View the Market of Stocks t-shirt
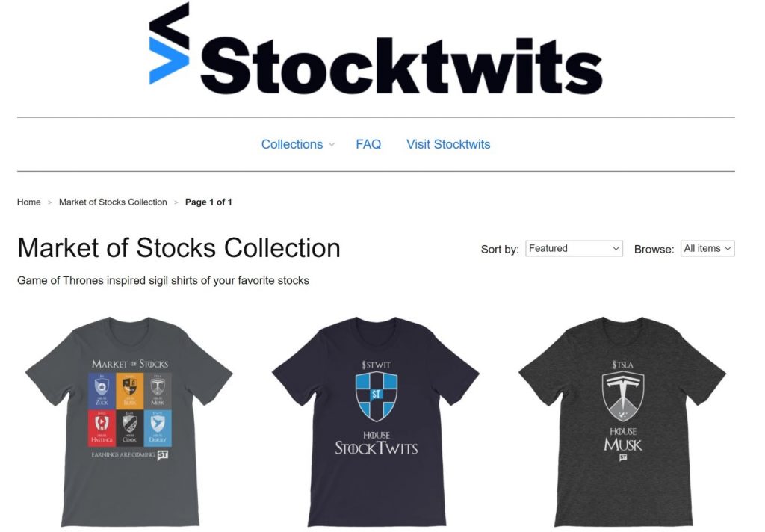The width and height of the screenshot is (765, 532). tap(129, 421)
